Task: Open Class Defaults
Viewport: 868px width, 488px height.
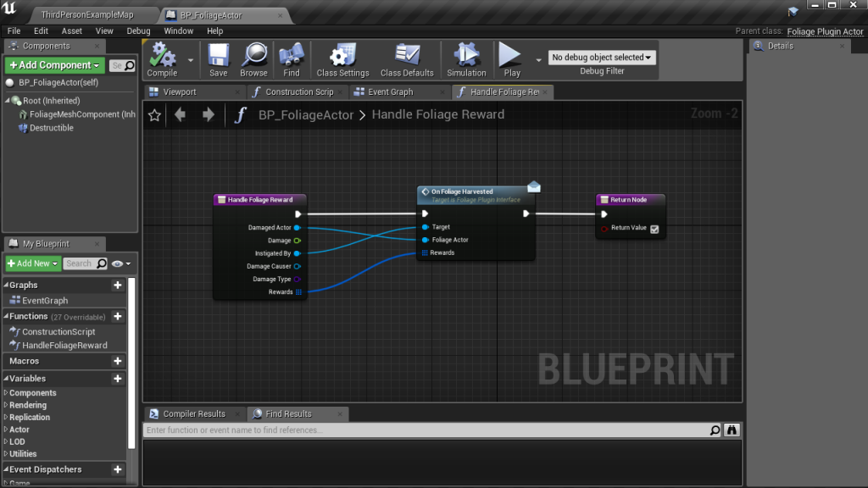Action: point(407,58)
